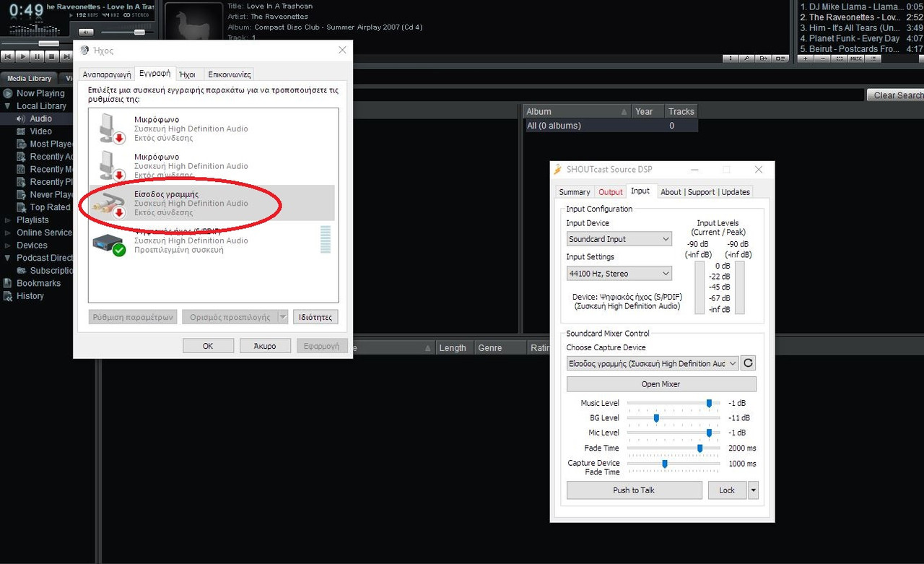Screen dimensions: 924x564
Task: Select the Audio item under Local Library
Action: pyautogui.click(x=40, y=118)
